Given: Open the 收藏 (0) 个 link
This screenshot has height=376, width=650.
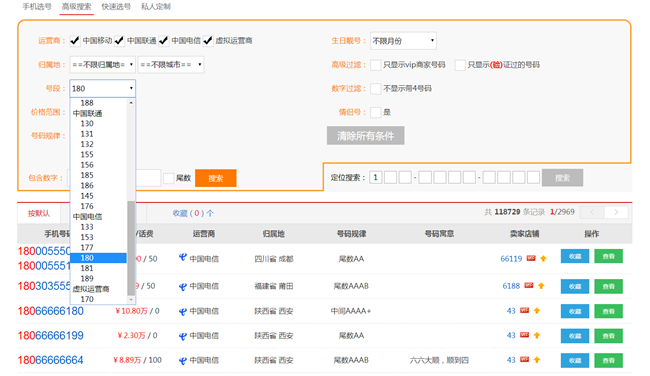Looking at the screenshot, I should 193,213.
